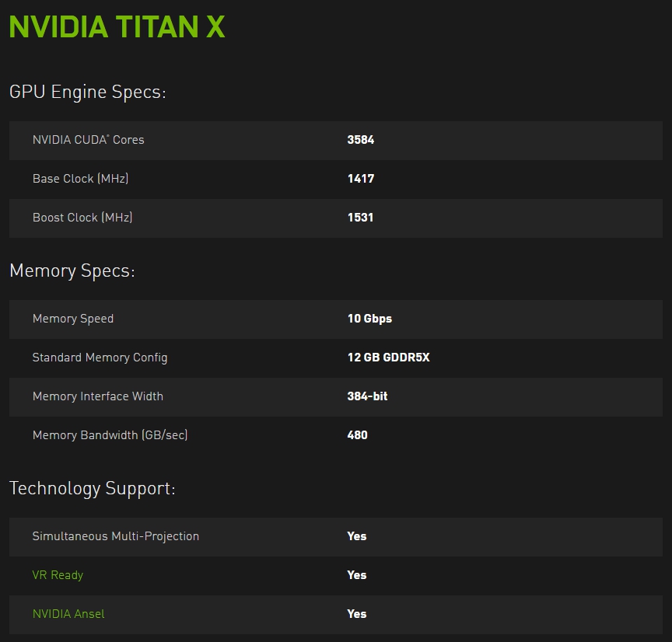Open the NVIDIA Ansel link
672x642 pixels.
click(68, 614)
